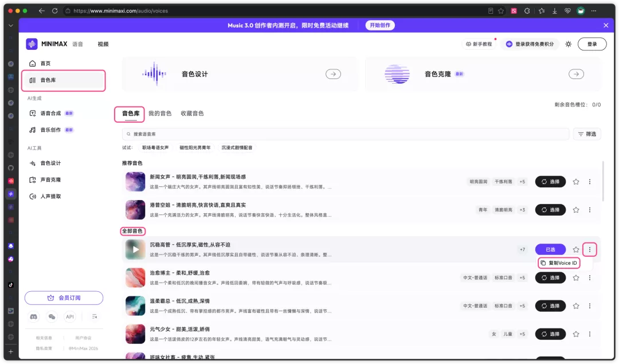This screenshot has height=364, width=619.
Task: Try the 沉浸式剧情配音 suggestion tag
Action: coord(237,148)
